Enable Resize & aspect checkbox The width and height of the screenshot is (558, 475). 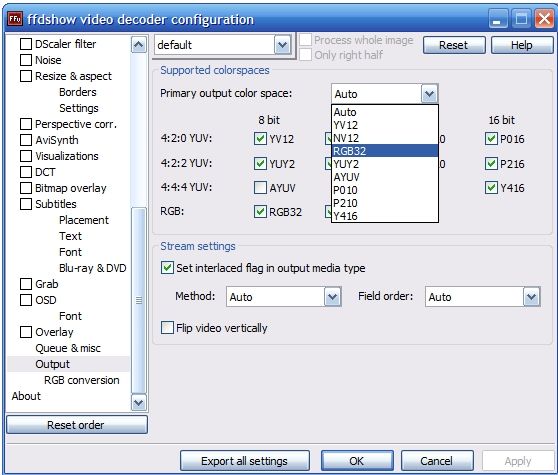(x=26, y=76)
